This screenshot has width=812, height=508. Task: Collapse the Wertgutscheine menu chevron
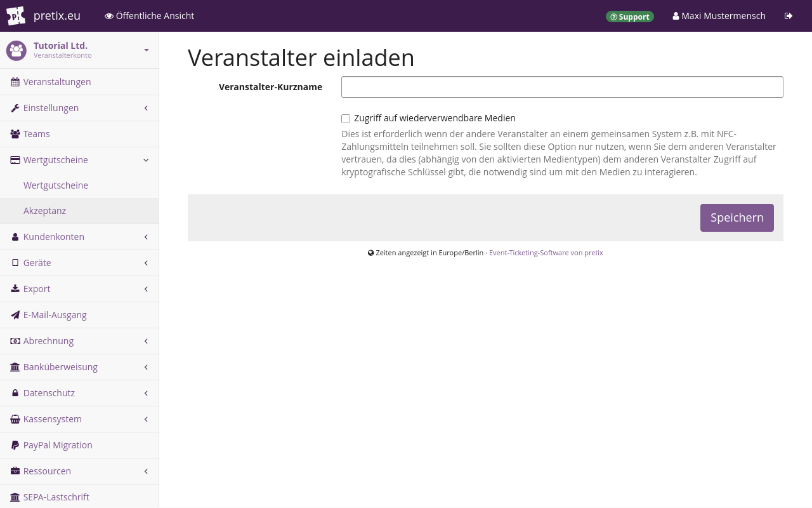click(x=146, y=160)
